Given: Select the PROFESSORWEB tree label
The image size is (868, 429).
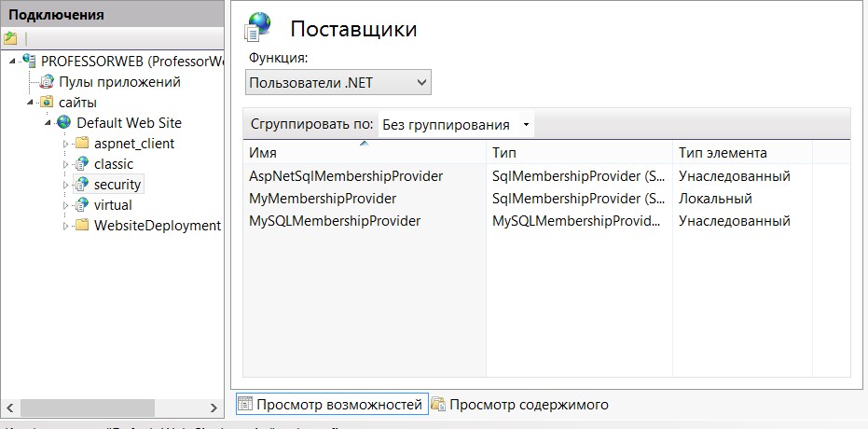Looking at the screenshot, I should pyautogui.click(x=132, y=61).
